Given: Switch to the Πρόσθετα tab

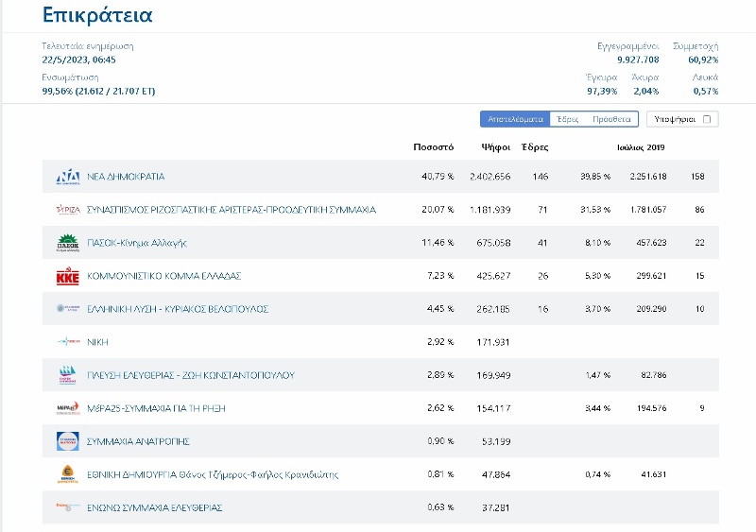Looking at the screenshot, I should tap(611, 119).
